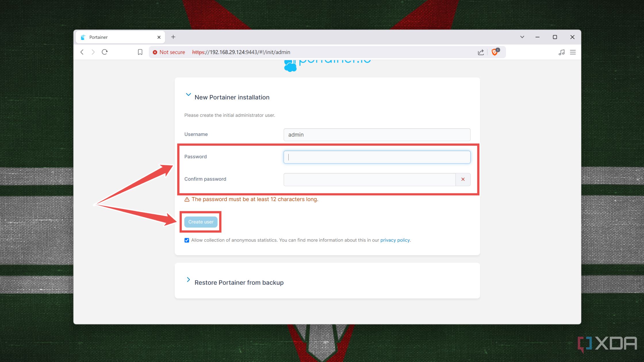Toggle anonymous statistics collection checkbox

(x=186, y=240)
